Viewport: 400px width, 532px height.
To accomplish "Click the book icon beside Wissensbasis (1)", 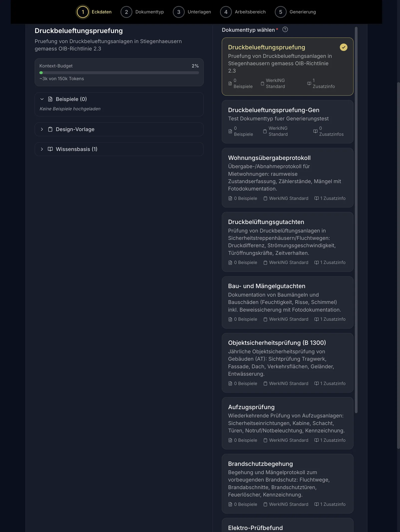I will [x=50, y=149].
